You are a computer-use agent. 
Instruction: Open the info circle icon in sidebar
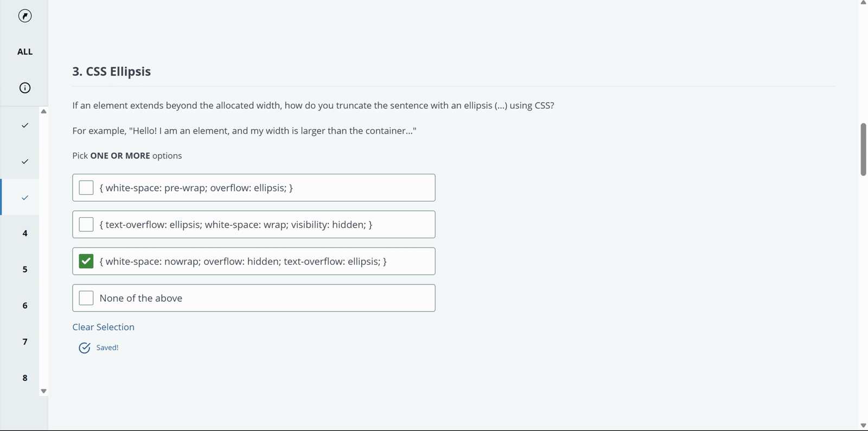25,88
